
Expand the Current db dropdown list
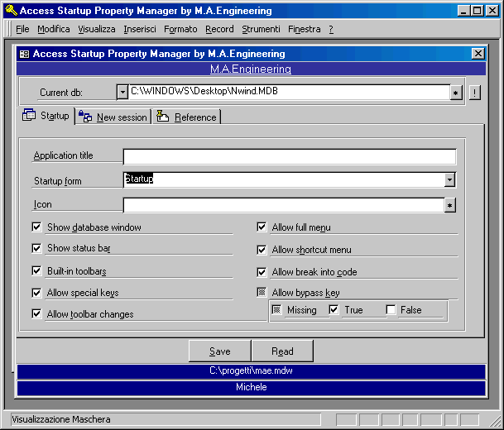122,93
